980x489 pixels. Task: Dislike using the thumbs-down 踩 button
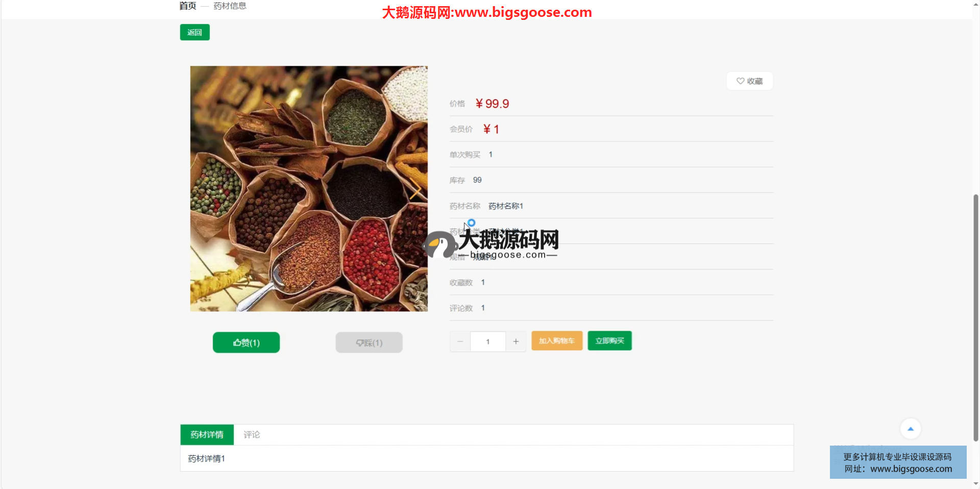click(x=369, y=343)
